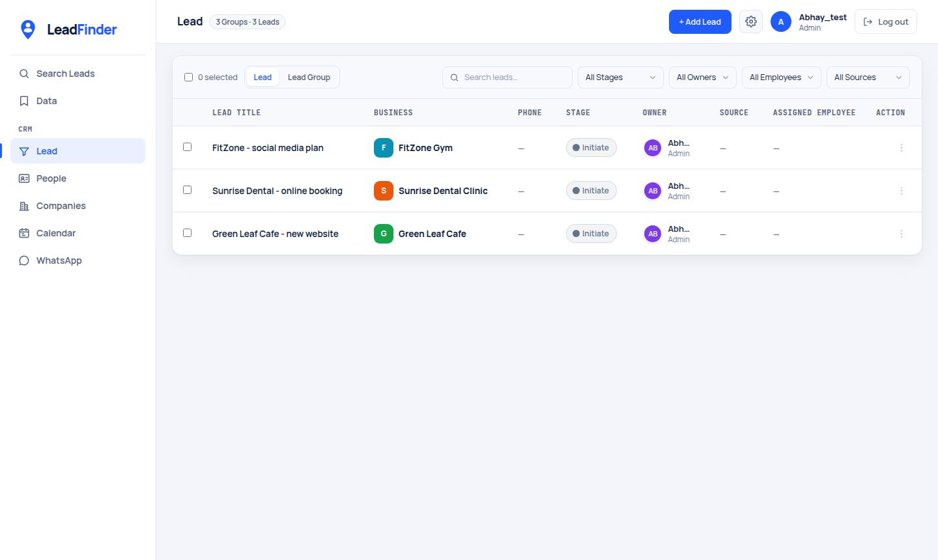Open Initiate stage selector for Green Leaf Cafe
Image resolution: width=938 pixels, height=560 pixels.
coord(591,234)
